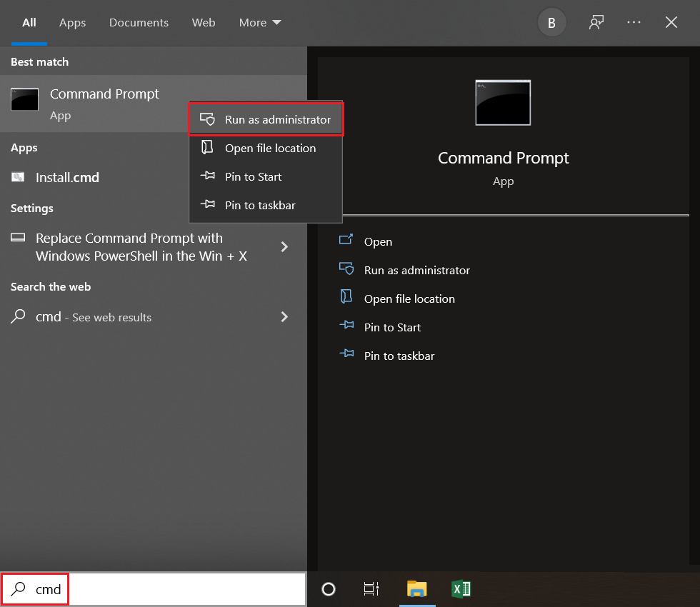Image resolution: width=700 pixels, height=607 pixels.
Task: Expand the More filters dropdown
Action: coord(260,22)
